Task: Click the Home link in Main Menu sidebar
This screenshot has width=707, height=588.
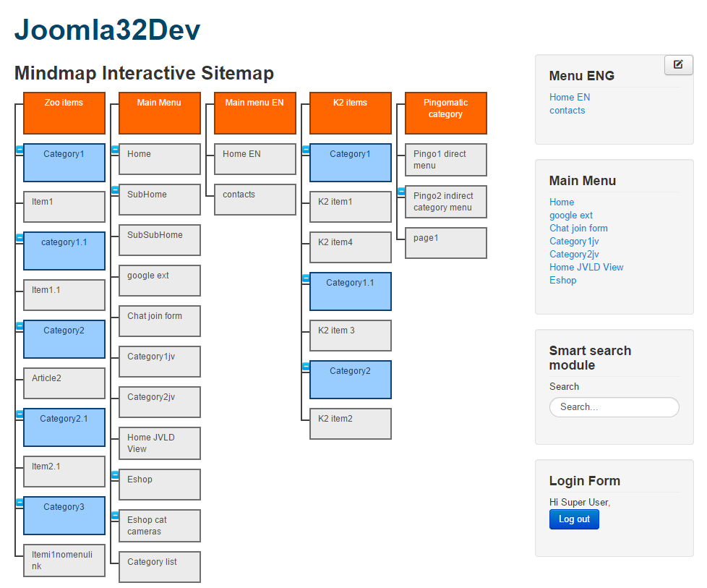Action: [562, 203]
